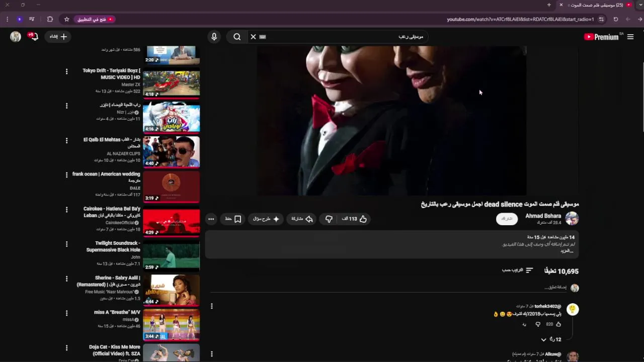The height and width of the screenshot is (362, 644).
Task: Open menu for Twilight Soundtrack video
Action: click(x=66, y=244)
